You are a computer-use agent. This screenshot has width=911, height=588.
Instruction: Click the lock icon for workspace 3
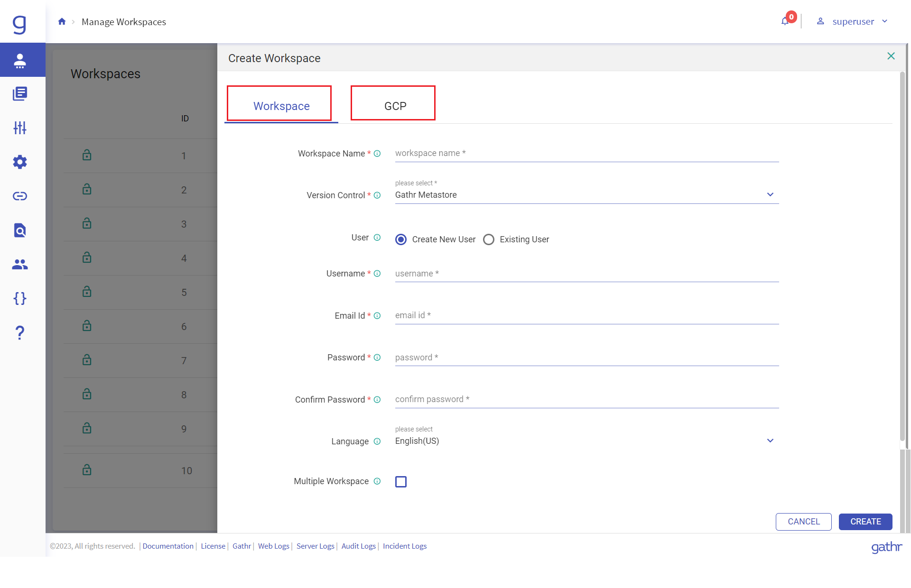pos(87,223)
